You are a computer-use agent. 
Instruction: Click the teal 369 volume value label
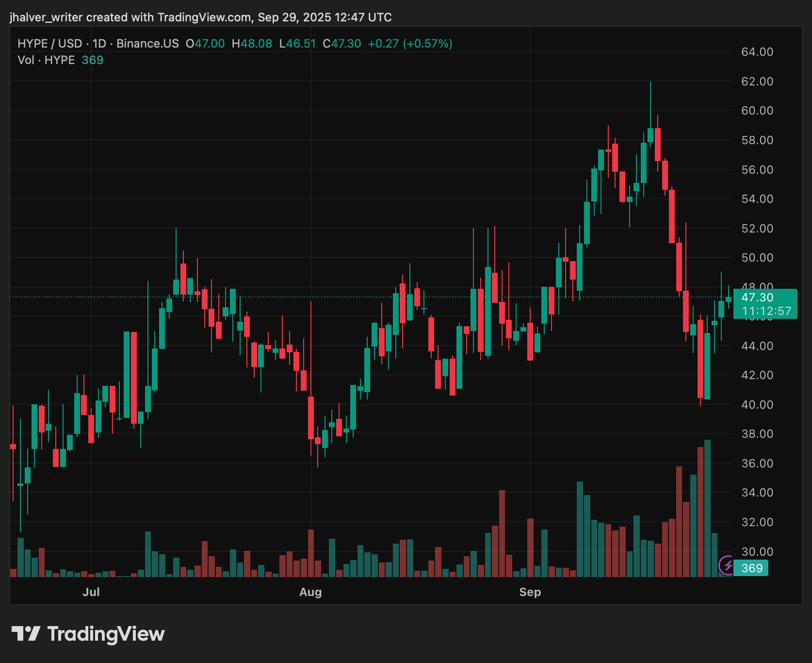pos(750,567)
